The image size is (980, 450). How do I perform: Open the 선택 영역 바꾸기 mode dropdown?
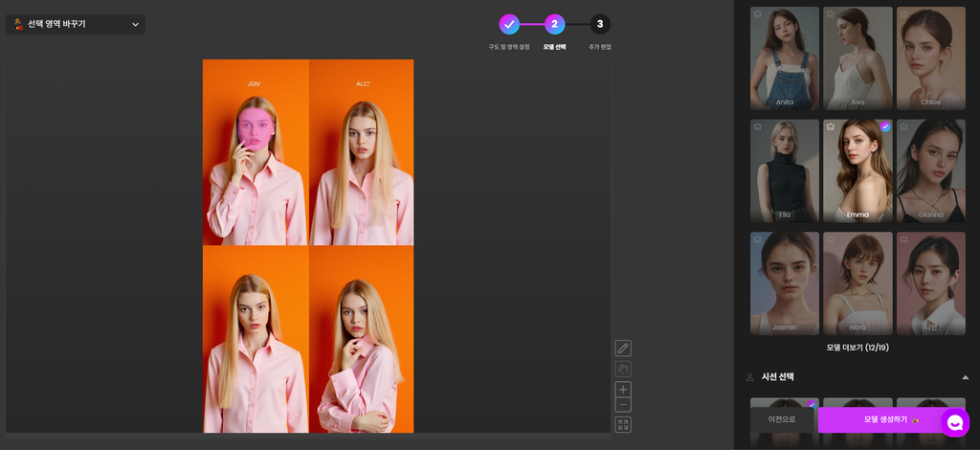[x=76, y=24]
